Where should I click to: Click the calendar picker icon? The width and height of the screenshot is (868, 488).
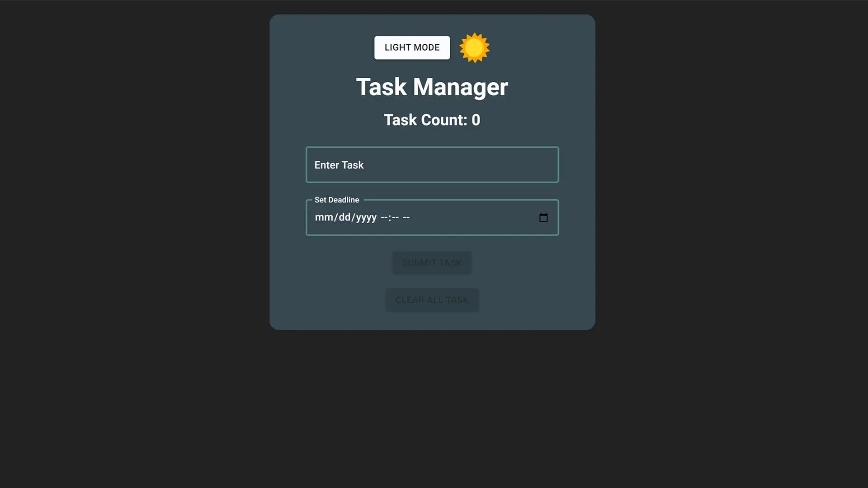pyautogui.click(x=543, y=217)
